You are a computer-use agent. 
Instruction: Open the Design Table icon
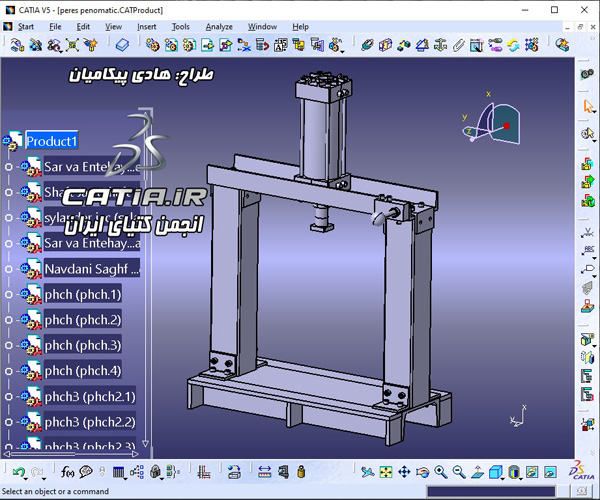click(119, 472)
